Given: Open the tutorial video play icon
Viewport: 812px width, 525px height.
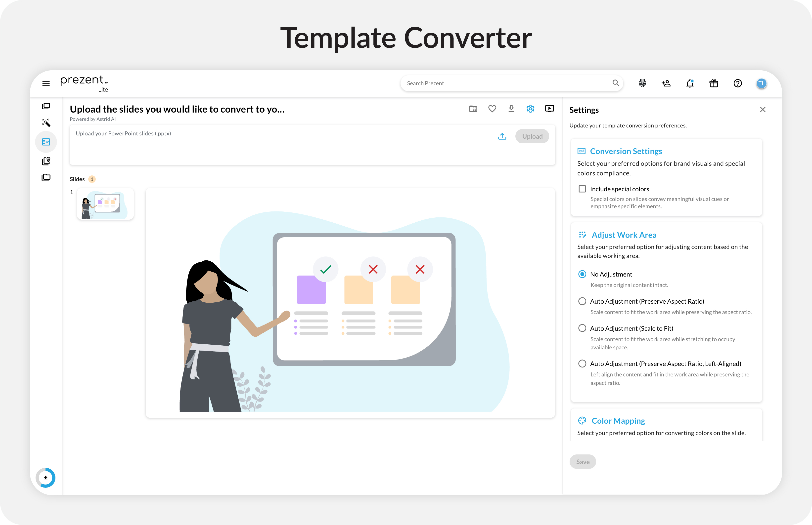Looking at the screenshot, I should pos(549,109).
